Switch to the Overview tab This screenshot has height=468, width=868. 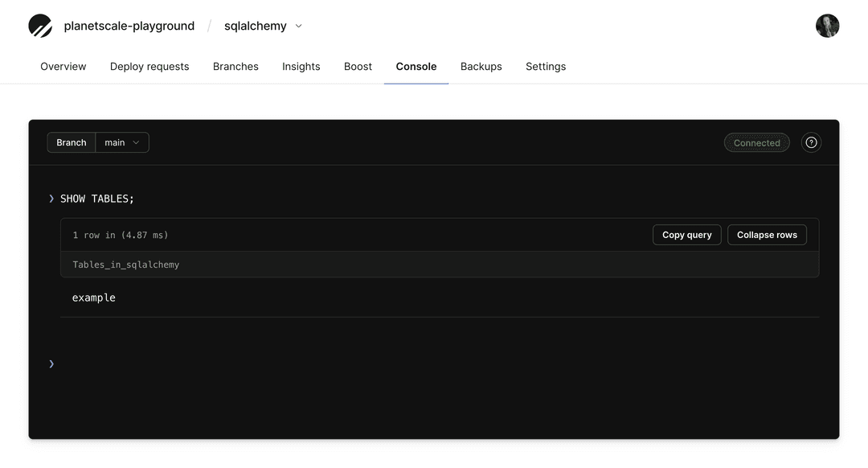tap(63, 67)
